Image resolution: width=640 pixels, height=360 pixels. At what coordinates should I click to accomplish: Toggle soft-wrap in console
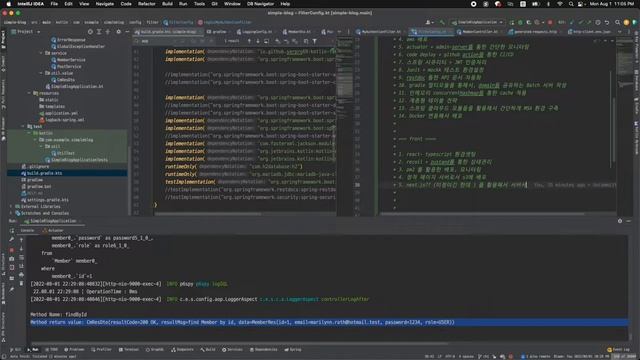[22, 258]
